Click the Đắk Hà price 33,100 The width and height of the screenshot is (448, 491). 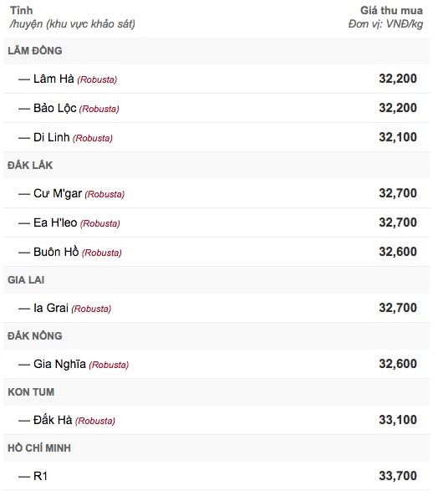[x=398, y=420]
